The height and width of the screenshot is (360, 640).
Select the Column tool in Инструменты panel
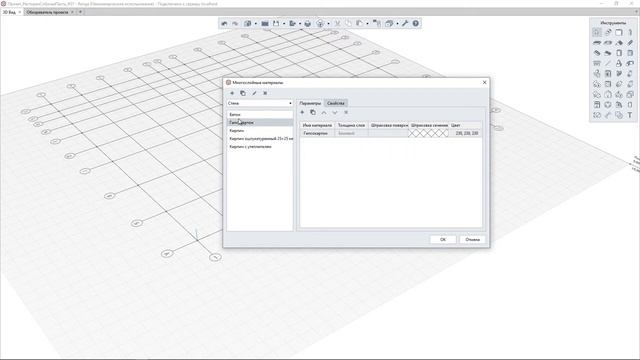[x=630, y=32]
